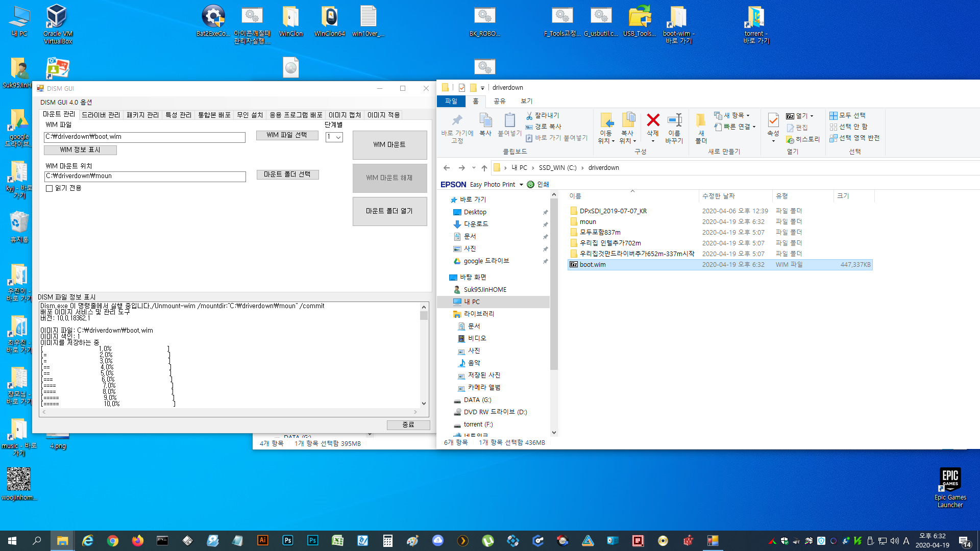Select torrent (F:) in navigation pane
Viewport: 980px width, 551px height.
(x=478, y=424)
